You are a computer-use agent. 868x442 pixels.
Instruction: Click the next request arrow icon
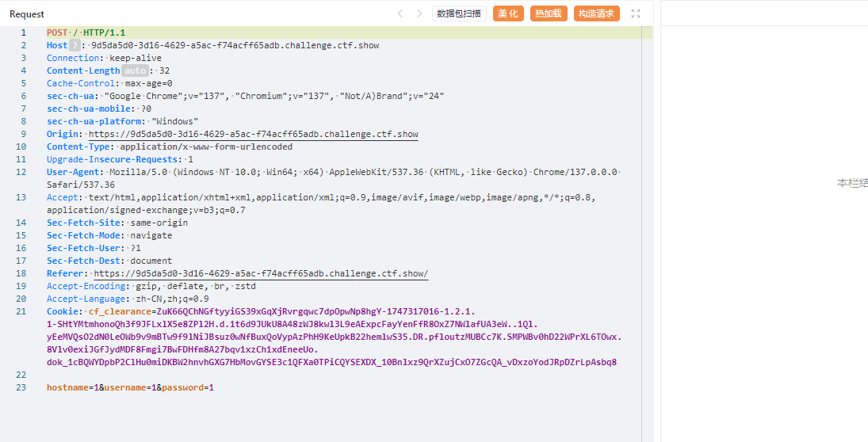419,13
